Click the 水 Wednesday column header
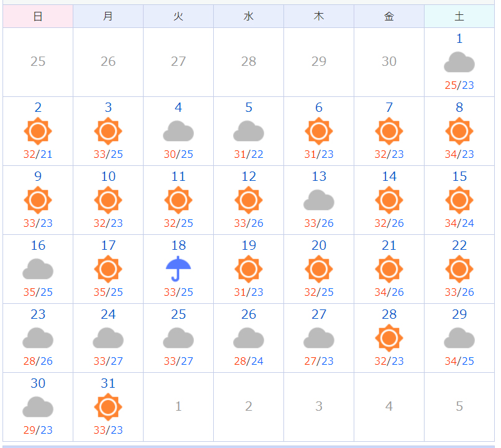This screenshot has width=501, height=448. [249, 16]
